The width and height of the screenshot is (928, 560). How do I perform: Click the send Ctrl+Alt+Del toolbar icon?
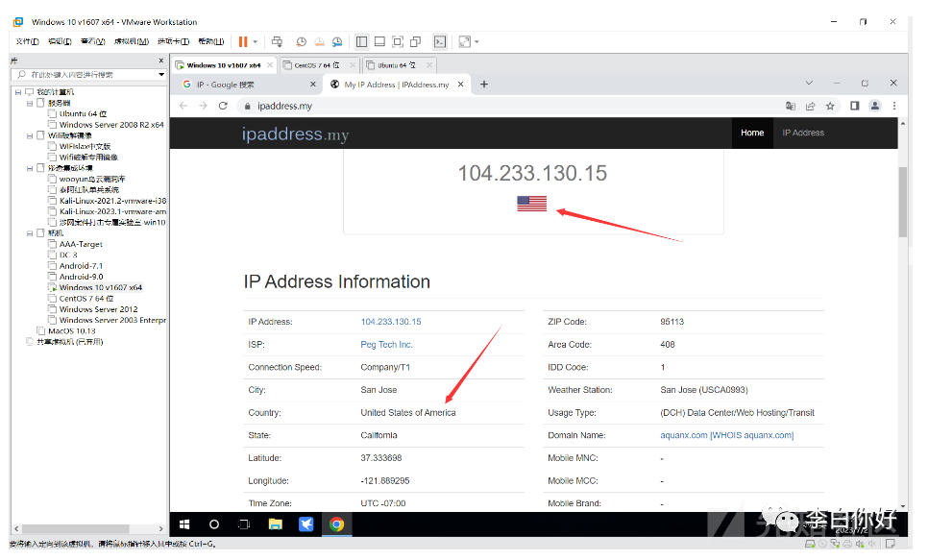(x=277, y=42)
